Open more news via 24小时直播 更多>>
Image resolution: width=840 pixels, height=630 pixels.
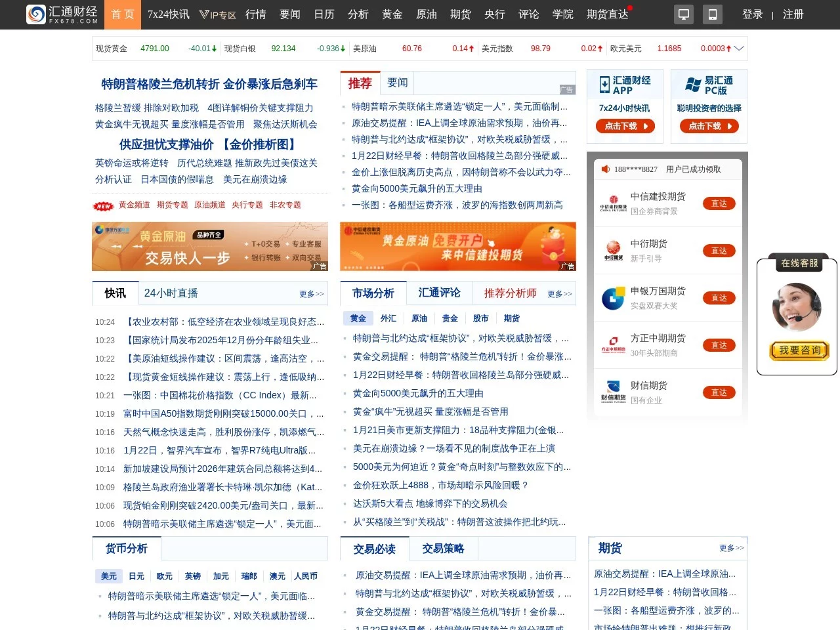pyautogui.click(x=310, y=293)
